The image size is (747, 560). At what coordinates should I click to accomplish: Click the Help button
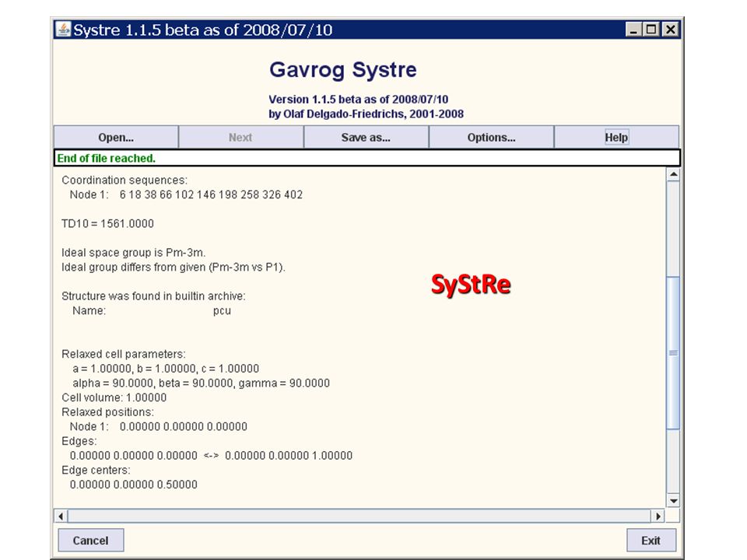tap(616, 138)
